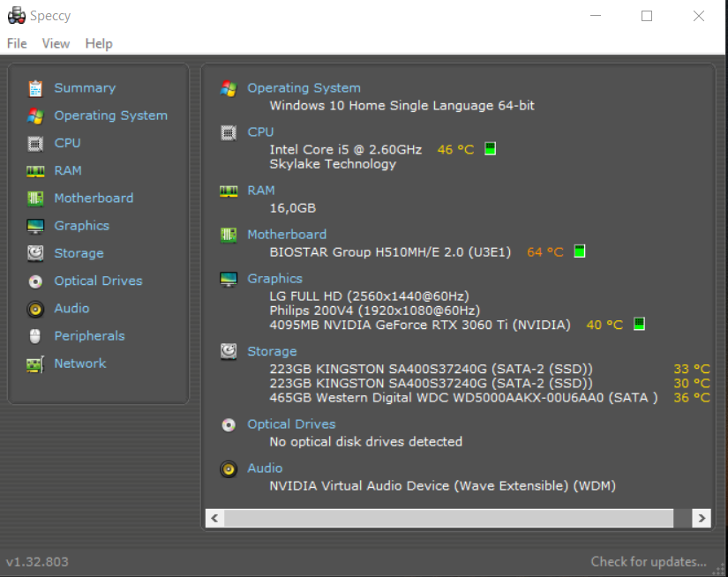Click the Storage drive icon in summary panel
The image size is (728, 577).
click(229, 352)
